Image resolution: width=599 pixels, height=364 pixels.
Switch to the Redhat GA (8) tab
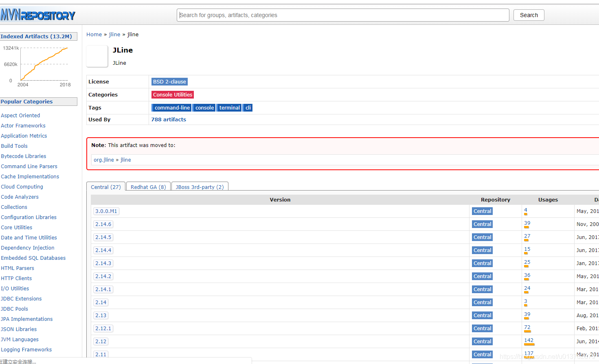tap(148, 187)
